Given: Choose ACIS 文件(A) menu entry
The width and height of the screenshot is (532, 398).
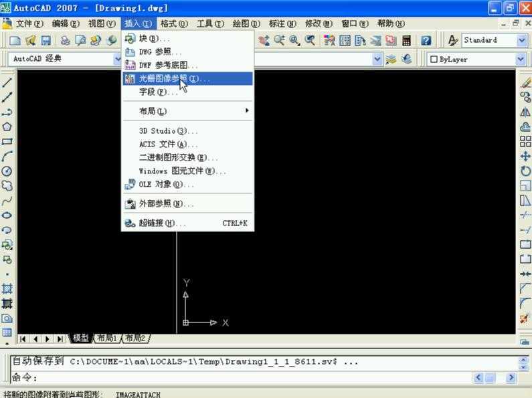Looking at the screenshot, I should coord(187,144).
